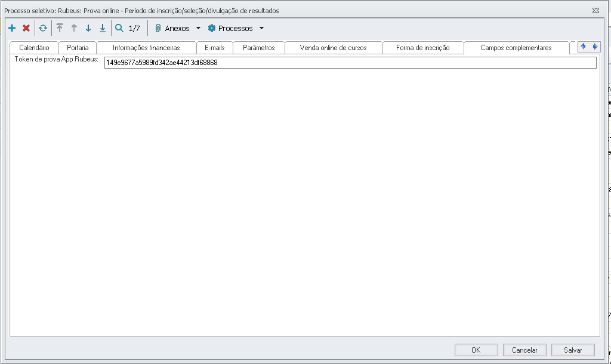Open the E-mails tab
Viewport: 611px width, 364px height.
[x=215, y=48]
